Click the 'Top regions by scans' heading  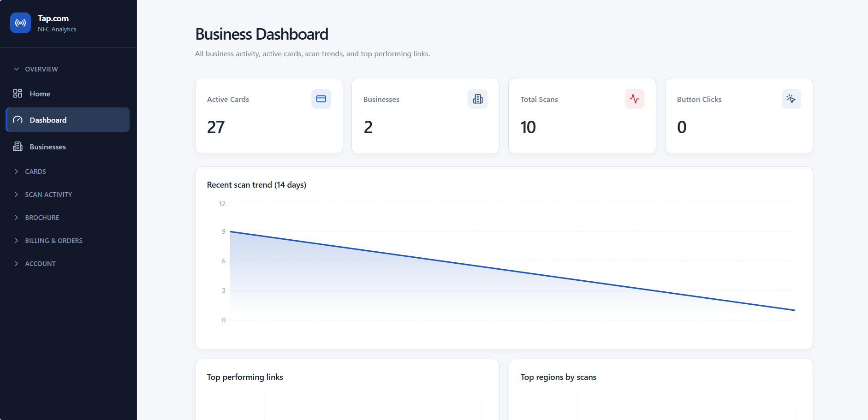[x=558, y=377]
